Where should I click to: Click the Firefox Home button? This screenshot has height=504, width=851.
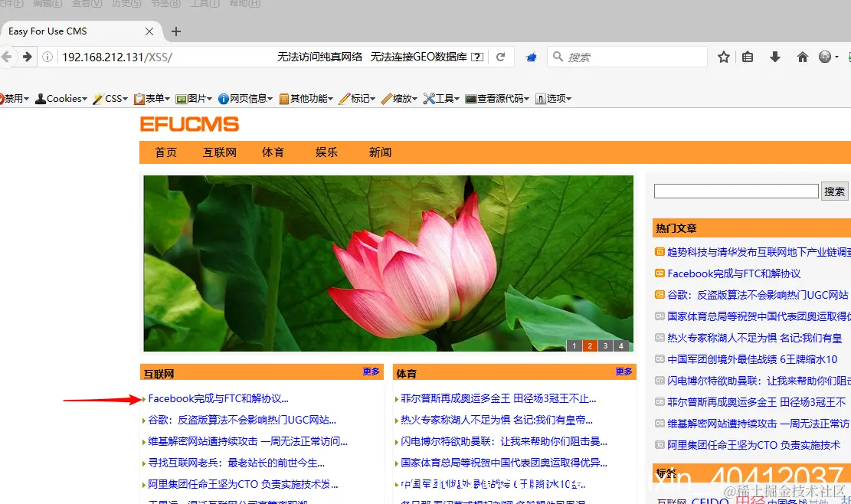click(x=801, y=56)
